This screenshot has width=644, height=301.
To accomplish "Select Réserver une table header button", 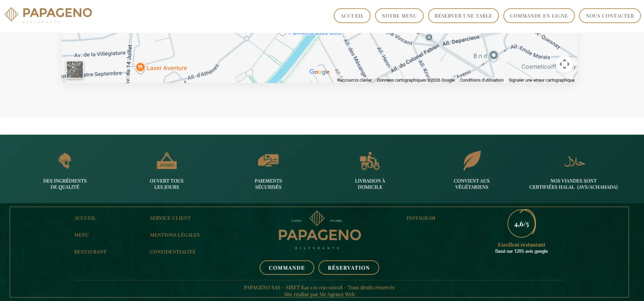I will [x=463, y=16].
